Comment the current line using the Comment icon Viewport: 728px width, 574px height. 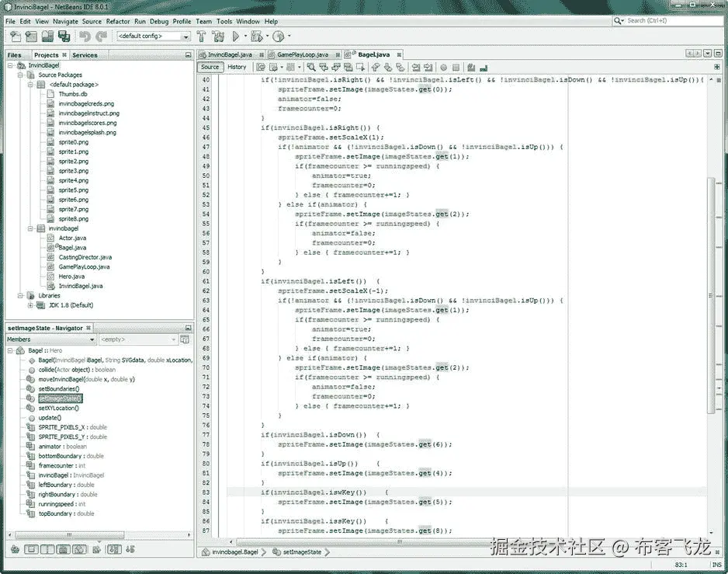pos(473,67)
